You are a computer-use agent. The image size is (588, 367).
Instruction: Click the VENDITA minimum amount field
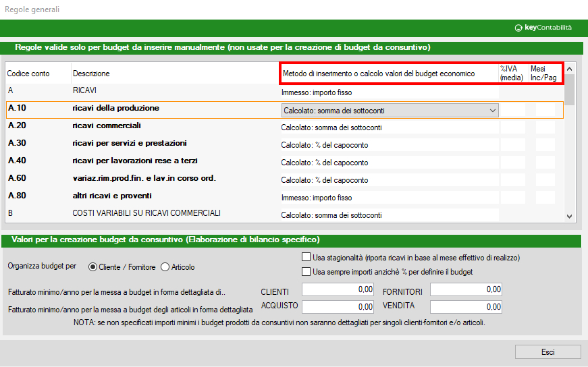coord(466,307)
